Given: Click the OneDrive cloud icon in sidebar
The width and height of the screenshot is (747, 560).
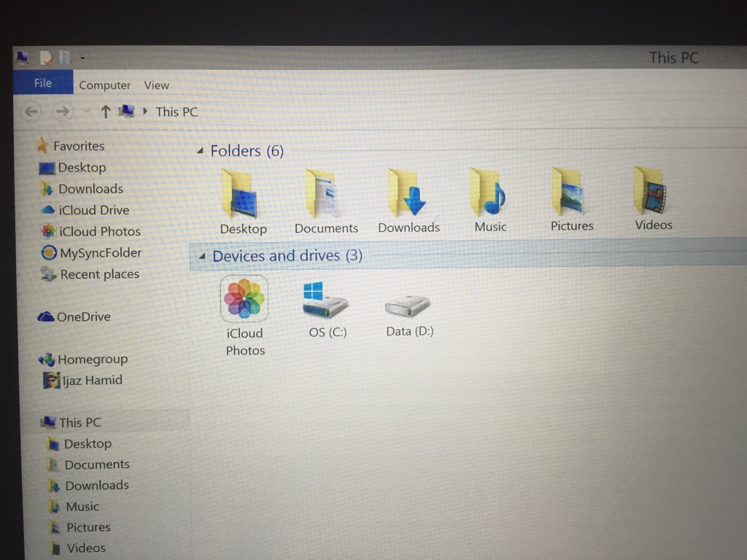Looking at the screenshot, I should [x=46, y=316].
